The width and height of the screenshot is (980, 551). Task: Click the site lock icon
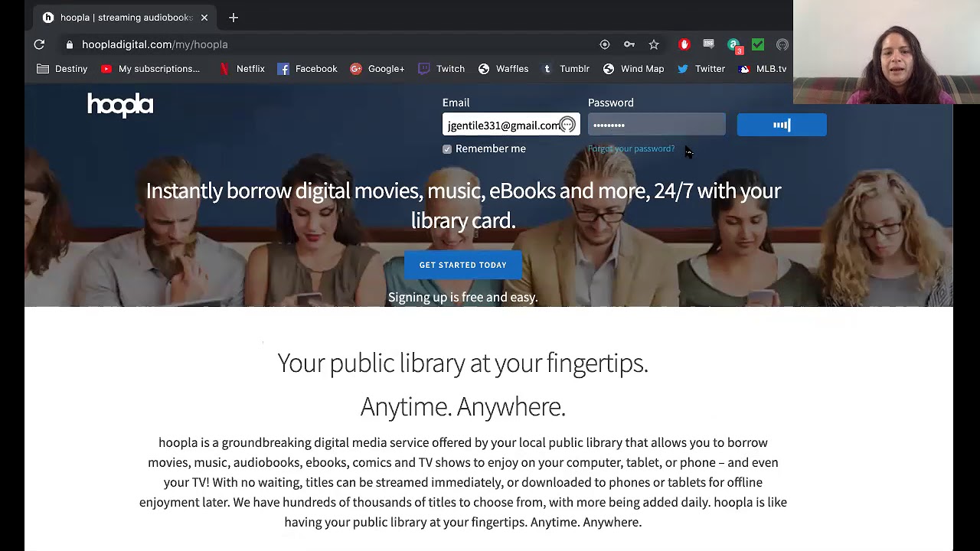pyautogui.click(x=70, y=44)
